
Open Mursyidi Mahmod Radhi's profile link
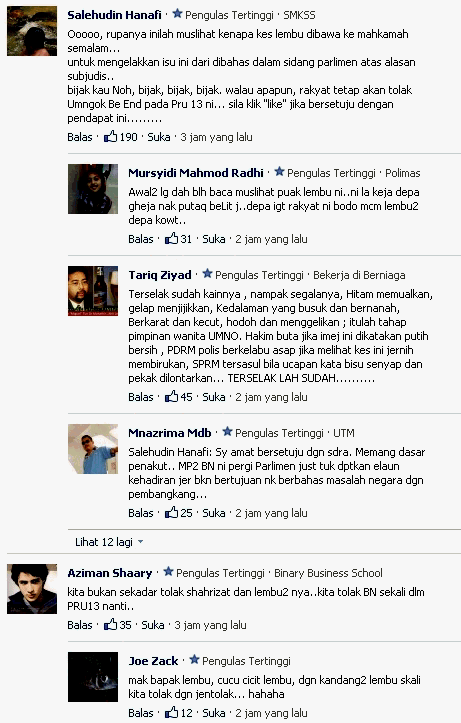click(x=196, y=173)
